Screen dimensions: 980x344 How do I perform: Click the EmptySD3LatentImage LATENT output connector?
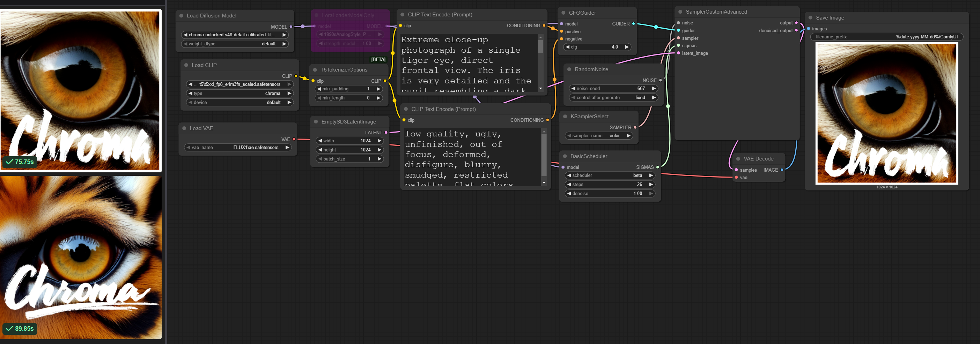(386, 133)
